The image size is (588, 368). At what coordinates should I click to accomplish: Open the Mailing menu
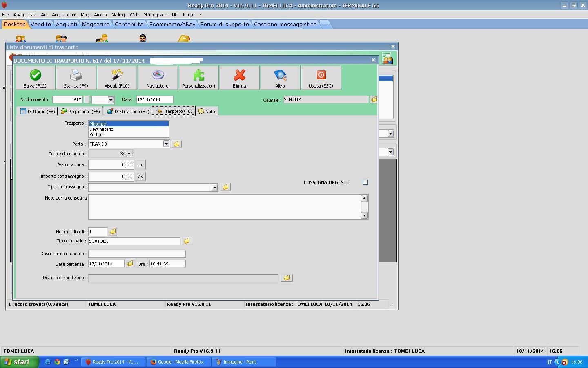click(118, 15)
